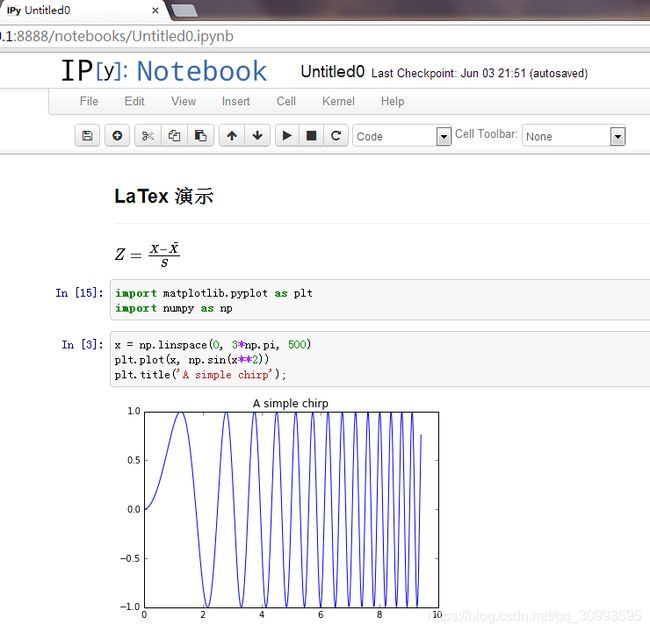Open the Kernel menu
This screenshot has height=632, width=650.
point(338,101)
